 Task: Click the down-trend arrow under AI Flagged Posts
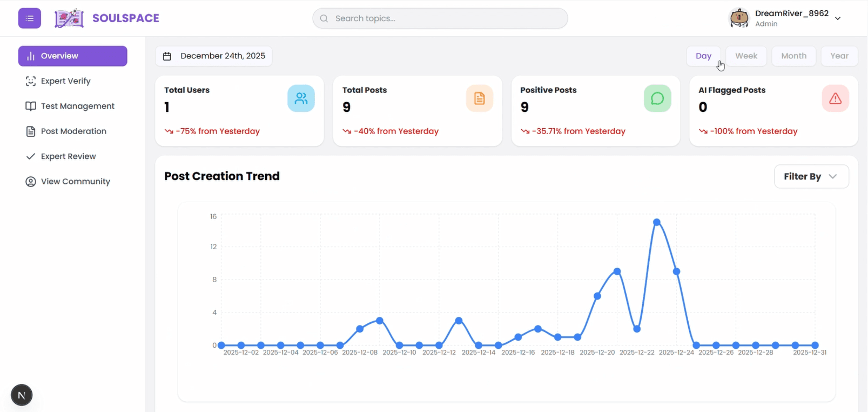703,131
